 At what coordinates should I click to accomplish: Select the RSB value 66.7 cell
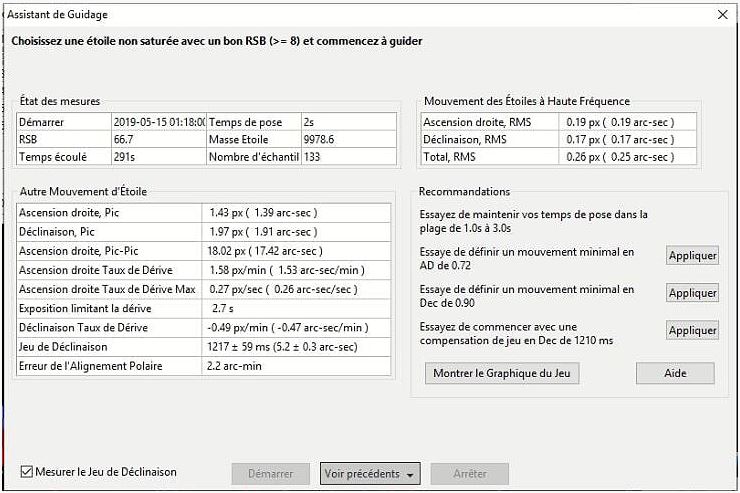(158, 139)
